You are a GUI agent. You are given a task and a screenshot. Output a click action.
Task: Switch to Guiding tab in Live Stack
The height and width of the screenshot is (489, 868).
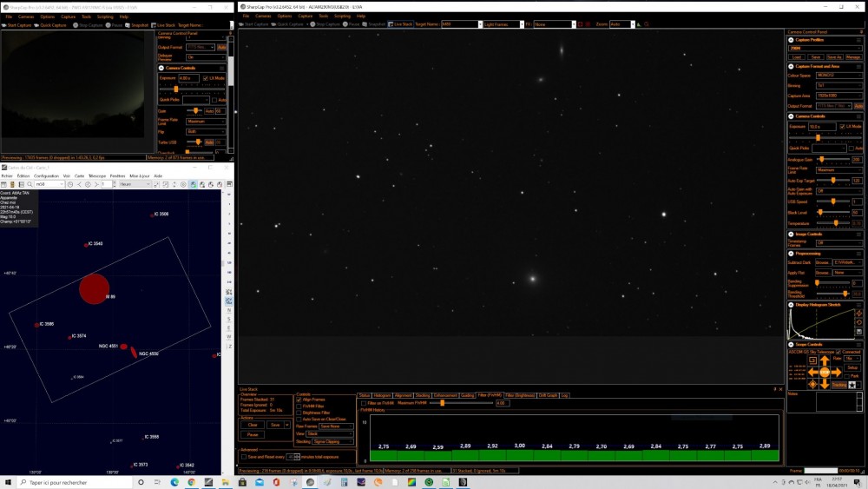click(x=468, y=395)
